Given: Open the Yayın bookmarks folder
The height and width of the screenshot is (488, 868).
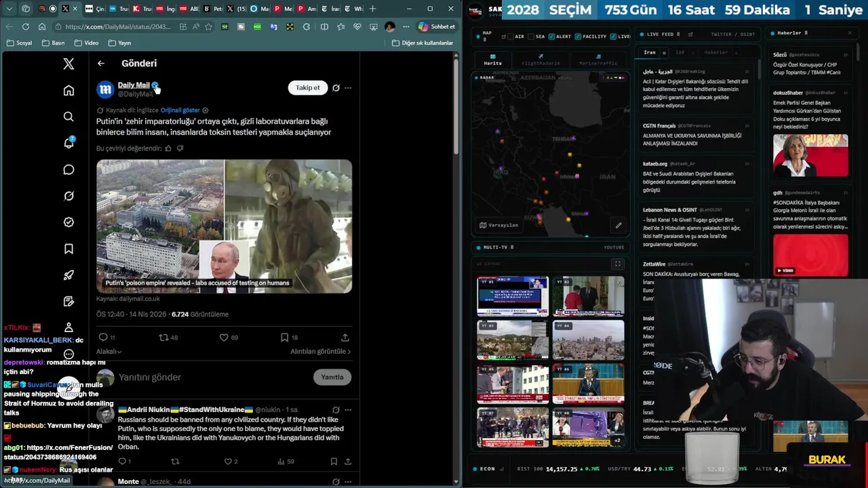Looking at the screenshot, I should coord(120,43).
